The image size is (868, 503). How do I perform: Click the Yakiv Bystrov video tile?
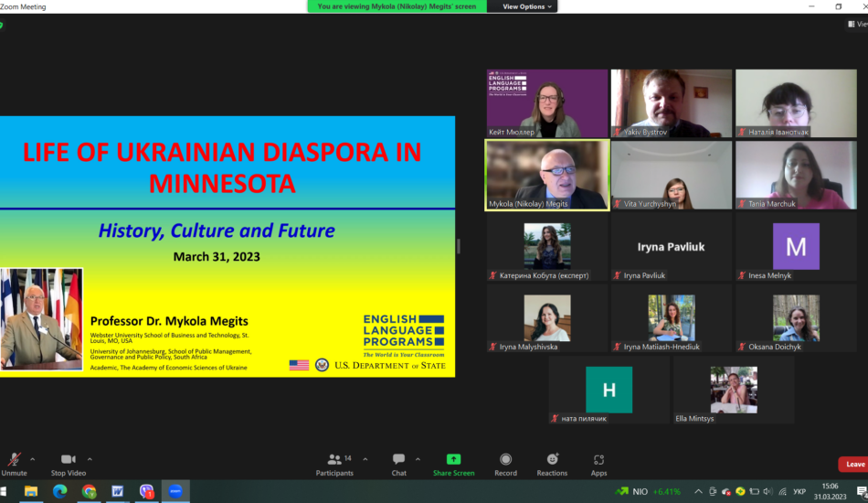click(x=672, y=103)
